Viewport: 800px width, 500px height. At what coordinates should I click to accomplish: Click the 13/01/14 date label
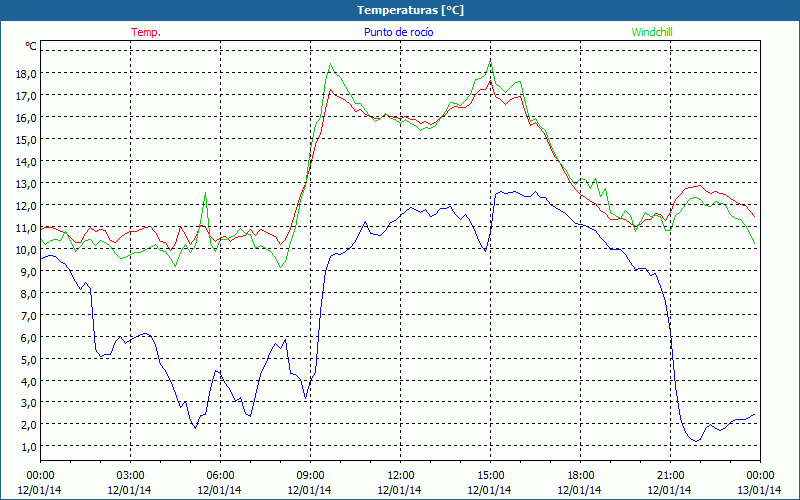760,490
